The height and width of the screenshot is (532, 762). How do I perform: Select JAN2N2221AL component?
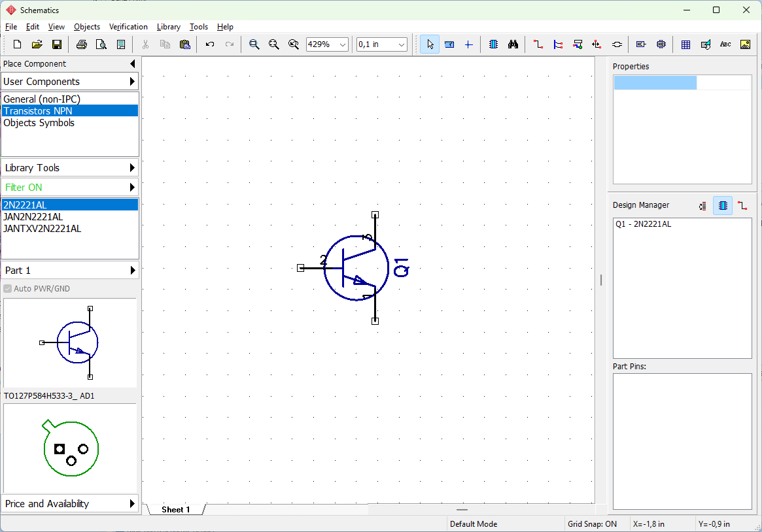tap(70, 216)
